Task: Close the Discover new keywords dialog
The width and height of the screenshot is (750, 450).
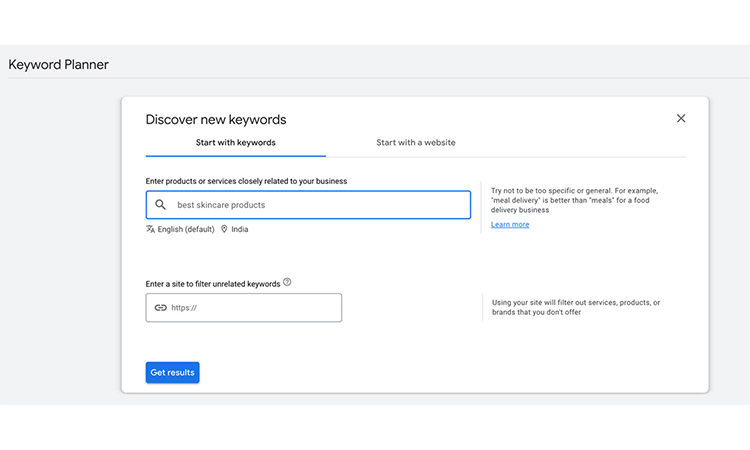Action: [681, 119]
